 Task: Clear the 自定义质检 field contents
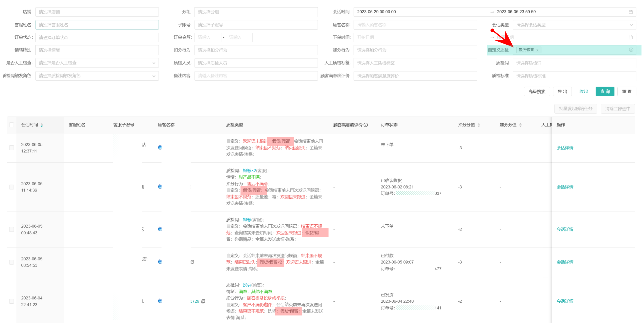coord(631,50)
